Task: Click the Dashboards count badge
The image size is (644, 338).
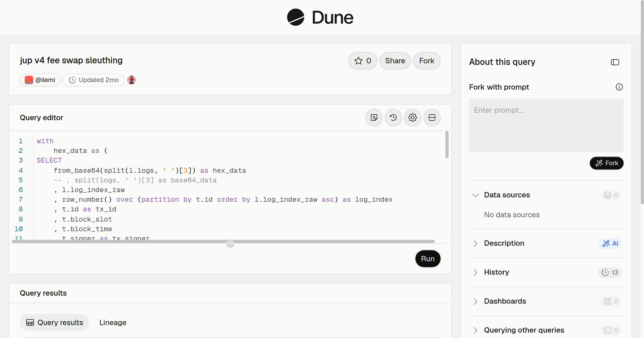Action: [x=611, y=301]
